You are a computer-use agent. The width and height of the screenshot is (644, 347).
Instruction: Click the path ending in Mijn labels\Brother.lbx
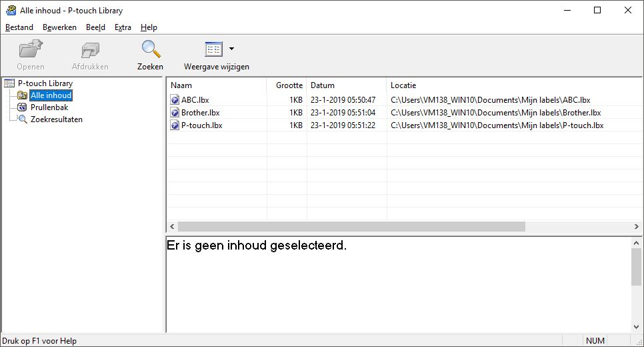(x=496, y=113)
